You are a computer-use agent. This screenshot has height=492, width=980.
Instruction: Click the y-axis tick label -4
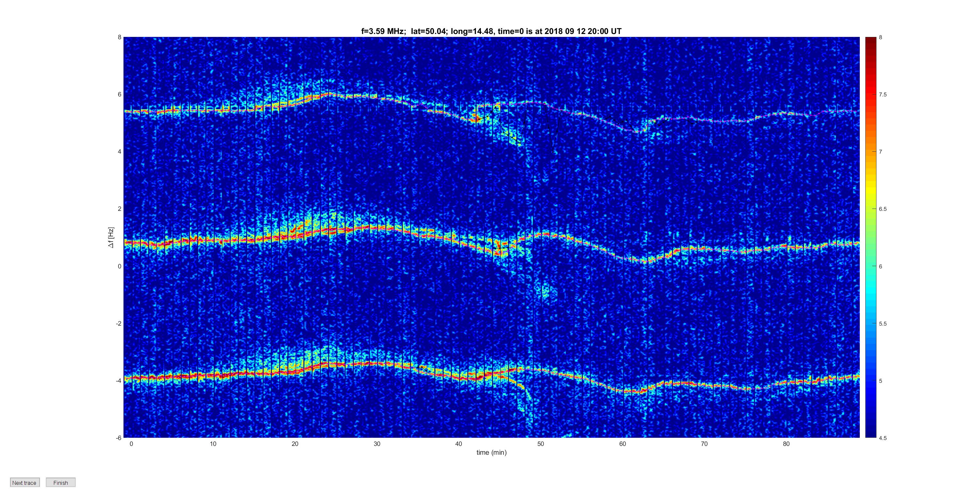(119, 381)
